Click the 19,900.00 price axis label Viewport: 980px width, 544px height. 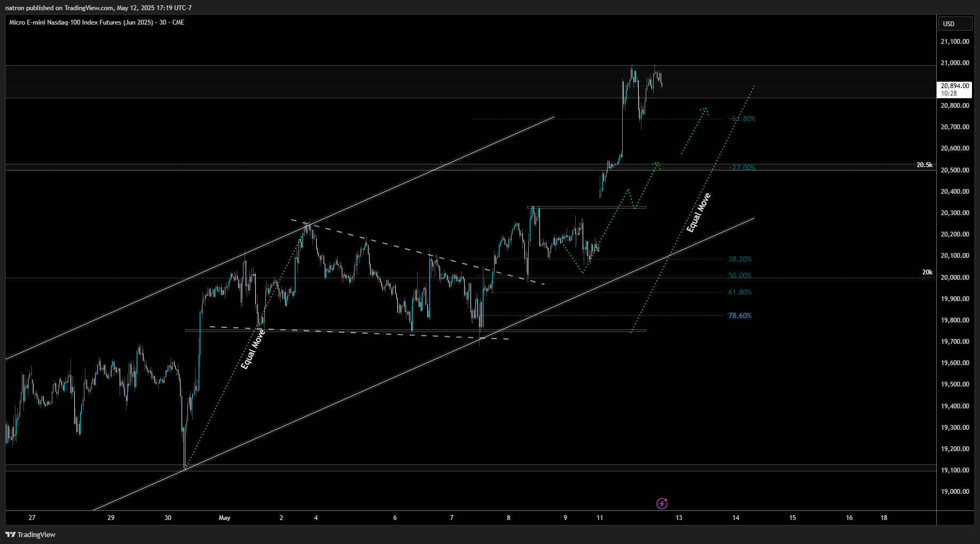pos(955,299)
